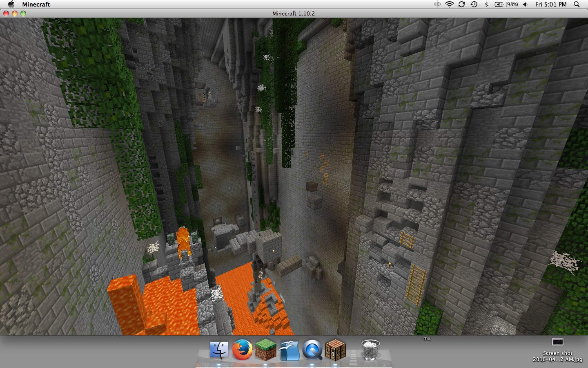This screenshot has width=588, height=368.
Task: Show battery status at 98%
Action: (506, 4)
